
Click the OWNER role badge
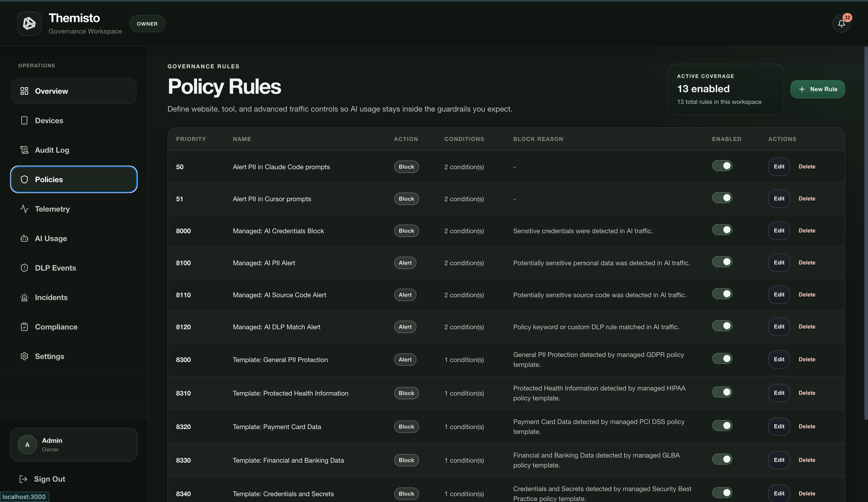147,24
